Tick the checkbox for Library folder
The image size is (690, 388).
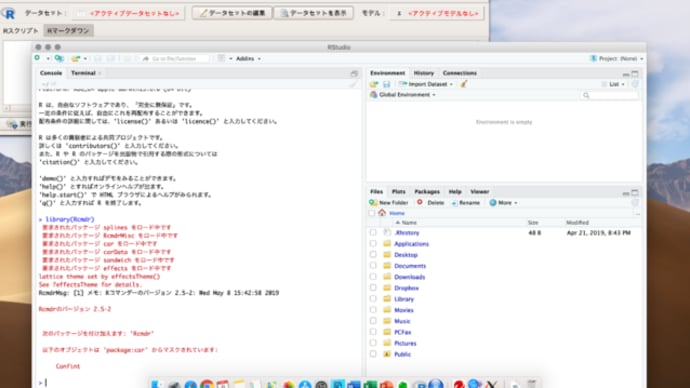(373, 299)
